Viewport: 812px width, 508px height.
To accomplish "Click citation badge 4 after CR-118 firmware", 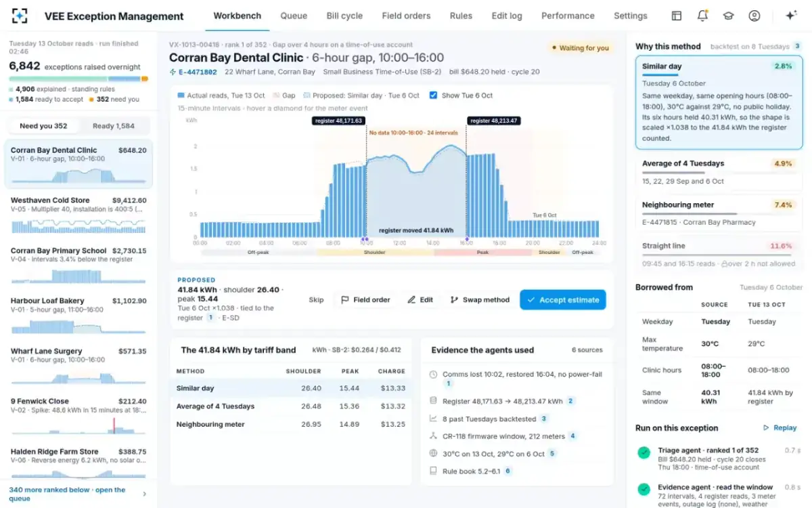I will [572, 436].
